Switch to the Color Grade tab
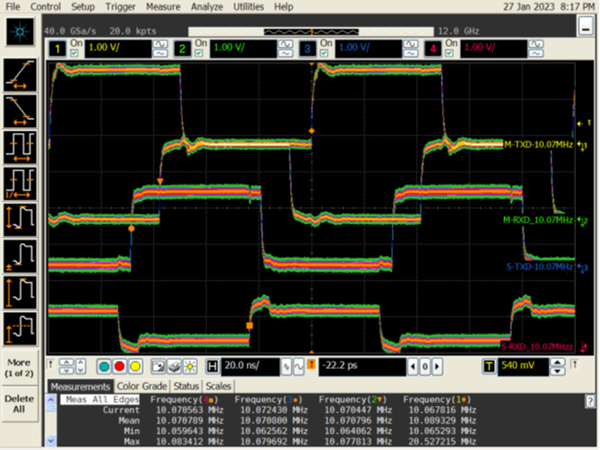The image size is (600, 450). click(142, 386)
